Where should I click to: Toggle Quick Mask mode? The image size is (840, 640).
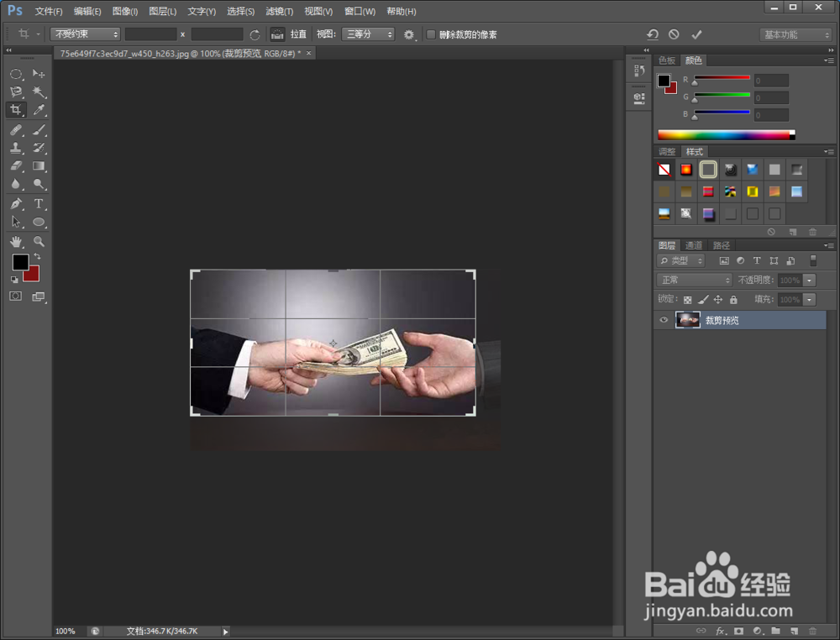[x=15, y=296]
